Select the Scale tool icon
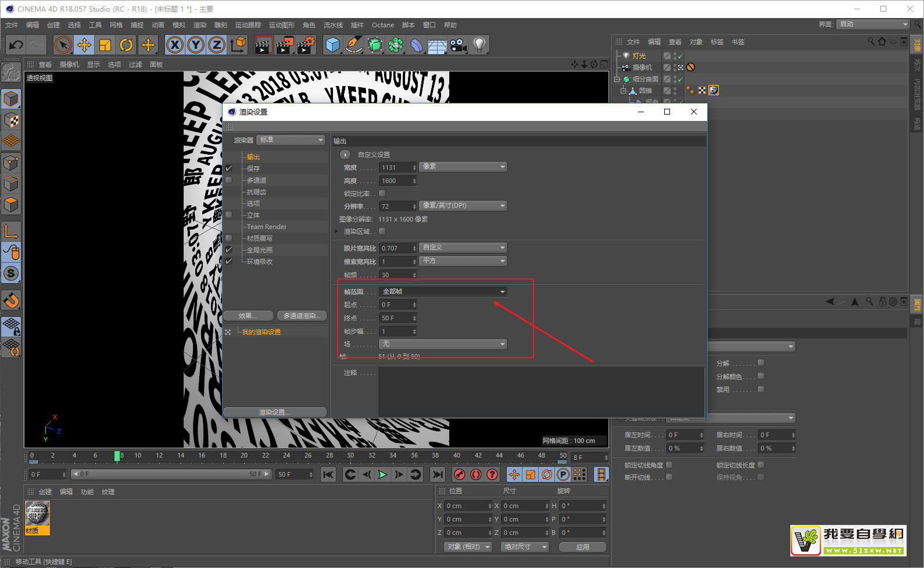This screenshot has height=568, width=924. pos(105,45)
